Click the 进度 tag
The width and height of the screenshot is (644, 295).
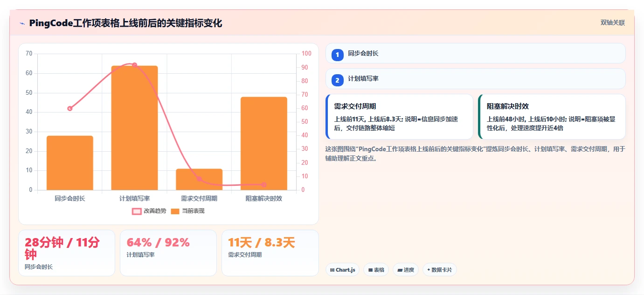click(x=406, y=270)
